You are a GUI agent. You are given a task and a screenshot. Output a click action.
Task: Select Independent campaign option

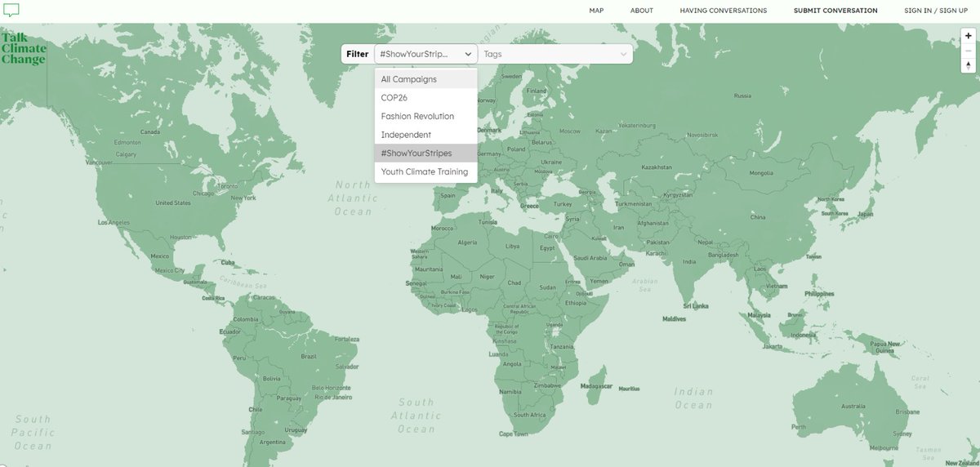(425, 135)
